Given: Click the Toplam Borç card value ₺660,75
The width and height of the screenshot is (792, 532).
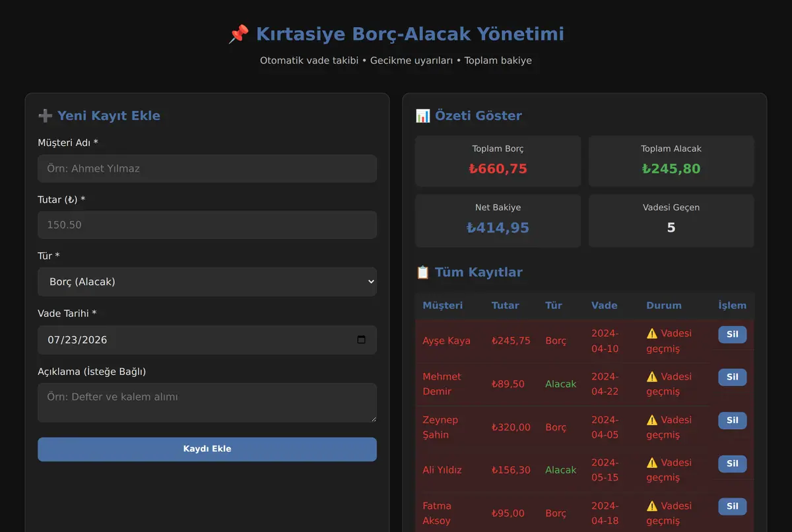Looking at the screenshot, I should pyautogui.click(x=498, y=169).
